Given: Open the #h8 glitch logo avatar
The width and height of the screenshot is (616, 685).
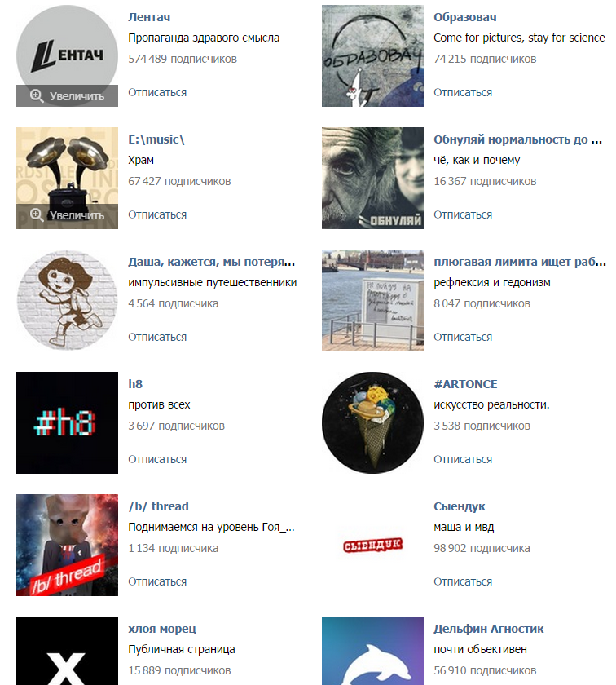Looking at the screenshot, I should pyautogui.click(x=68, y=422).
